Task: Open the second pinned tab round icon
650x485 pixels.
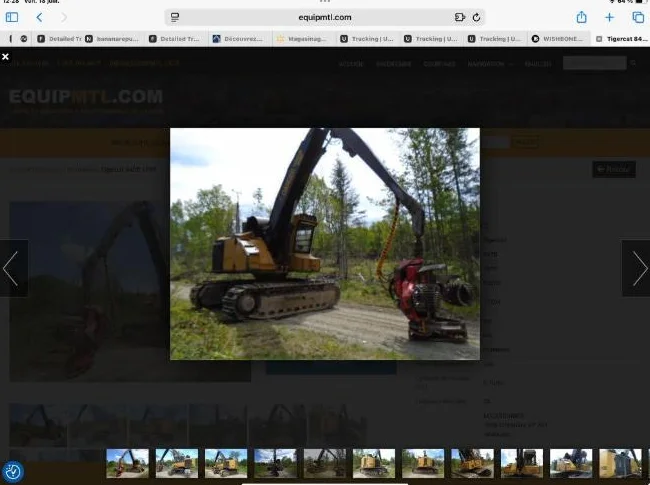Action: tap(24, 39)
